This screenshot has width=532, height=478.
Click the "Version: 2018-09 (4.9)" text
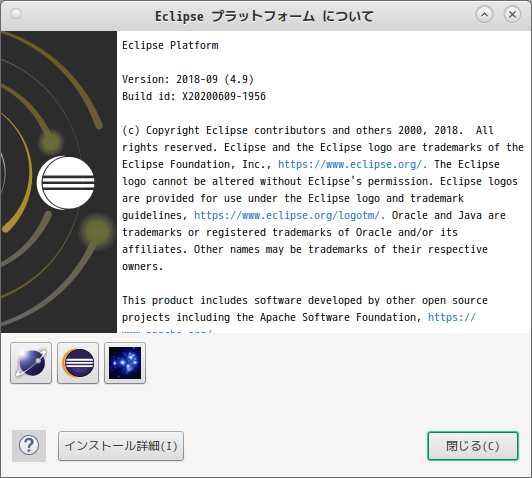click(x=188, y=79)
